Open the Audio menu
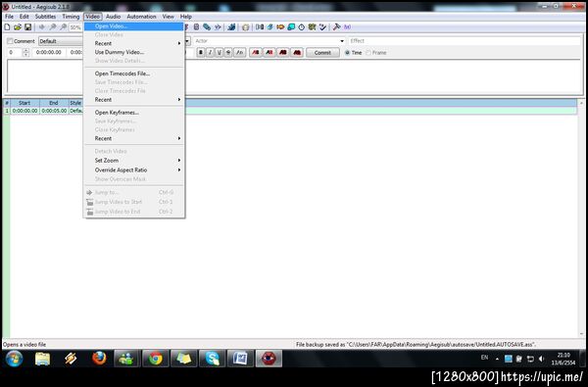Image resolution: width=588 pixels, height=387 pixels. (113, 17)
